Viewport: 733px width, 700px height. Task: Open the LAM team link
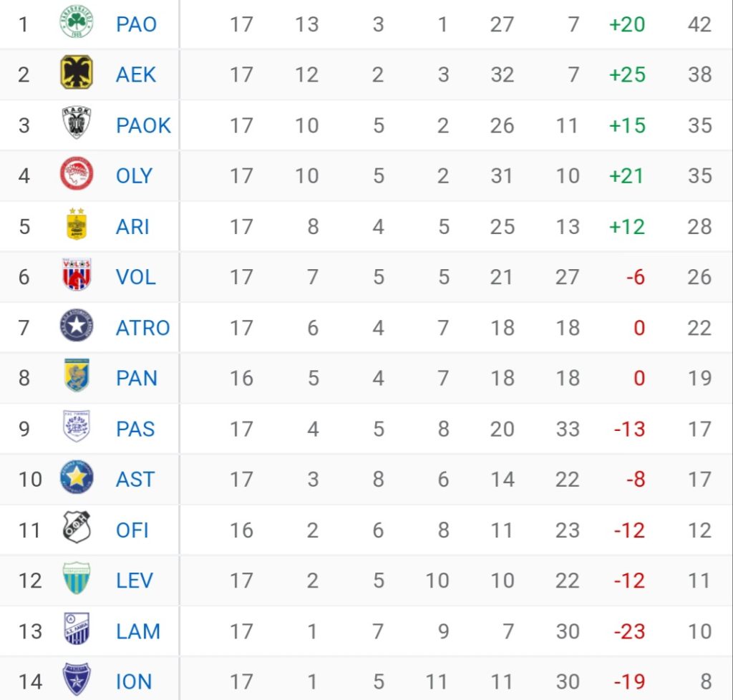tap(138, 632)
